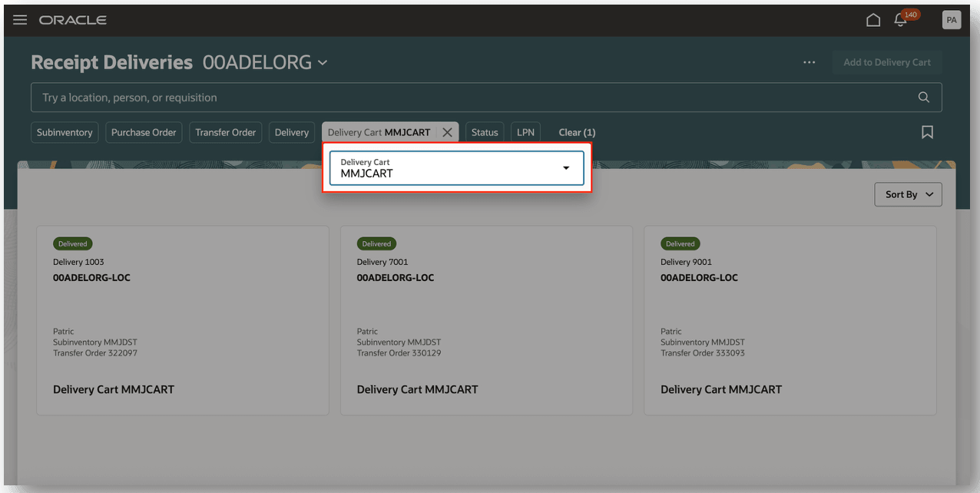Click the Delivery filter chip

292,132
